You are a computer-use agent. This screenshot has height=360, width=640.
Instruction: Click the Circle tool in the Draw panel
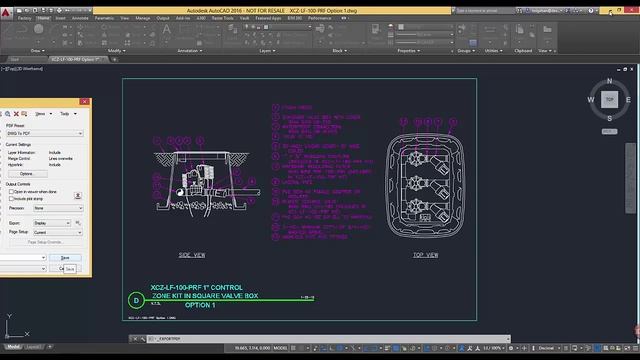point(39,29)
